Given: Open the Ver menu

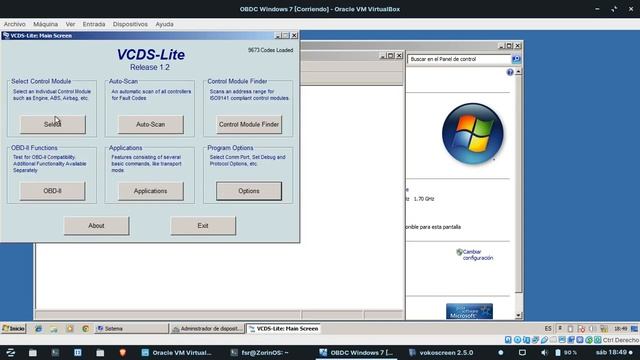Looking at the screenshot, I should click(70, 24).
